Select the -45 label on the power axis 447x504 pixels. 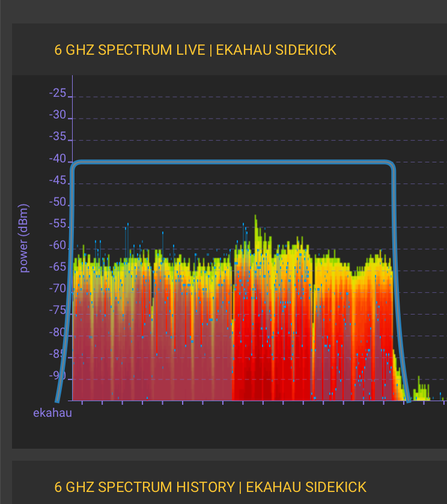point(58,180)
